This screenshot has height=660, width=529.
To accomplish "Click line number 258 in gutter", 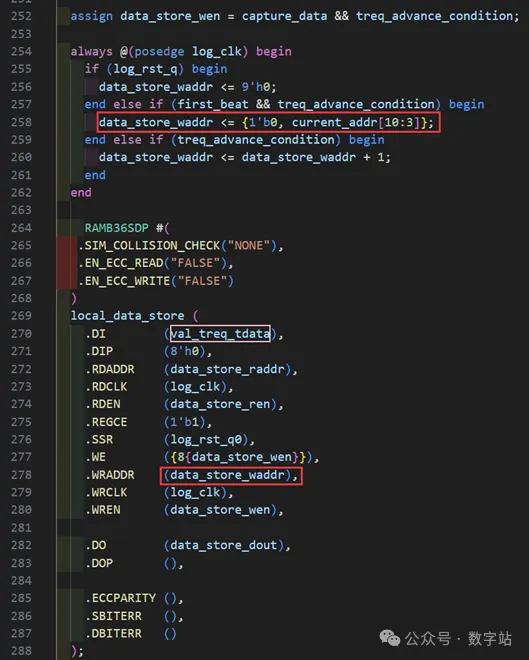I will [x=21, y=122].
